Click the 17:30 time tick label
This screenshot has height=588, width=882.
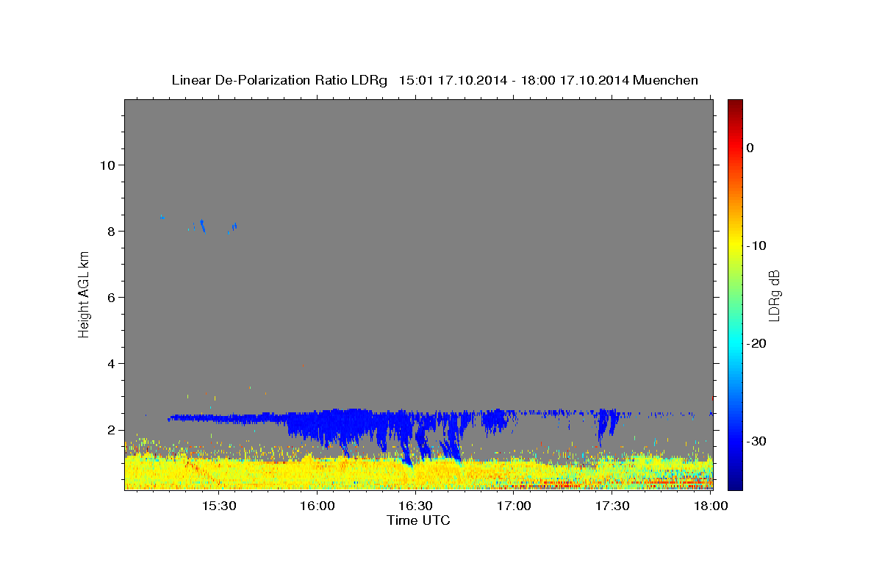pyautogui.click(x=612, y=506)
